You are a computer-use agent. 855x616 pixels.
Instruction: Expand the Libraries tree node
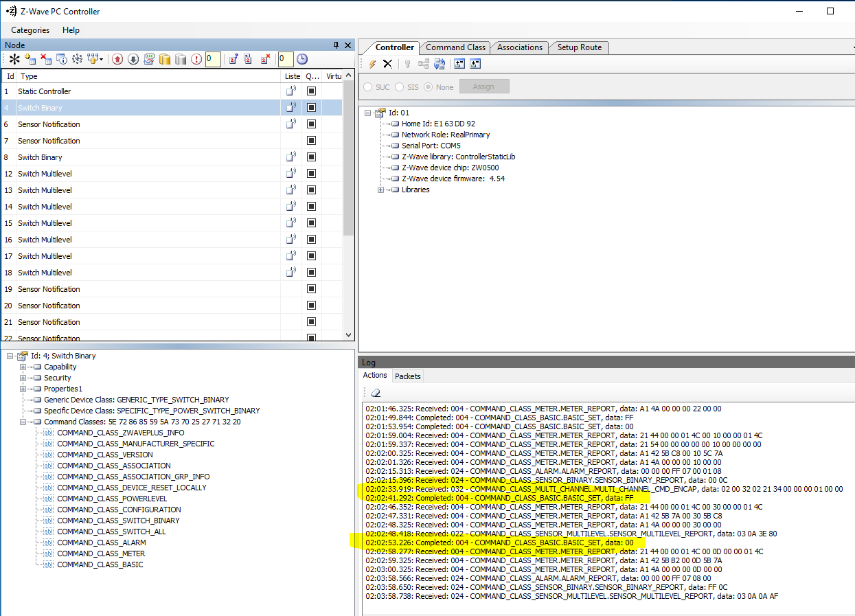click(380, 190)
